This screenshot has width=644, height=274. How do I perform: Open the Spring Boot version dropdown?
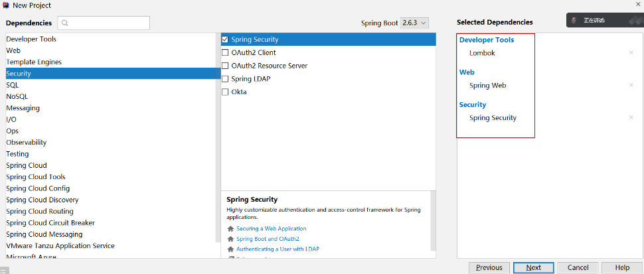click(x=415, y=23)
